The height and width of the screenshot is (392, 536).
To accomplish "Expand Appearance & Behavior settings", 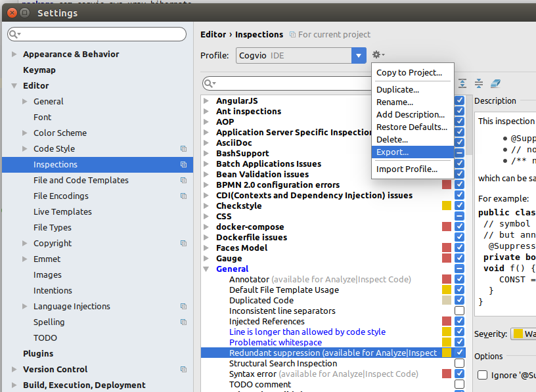I will coord(14,54).
